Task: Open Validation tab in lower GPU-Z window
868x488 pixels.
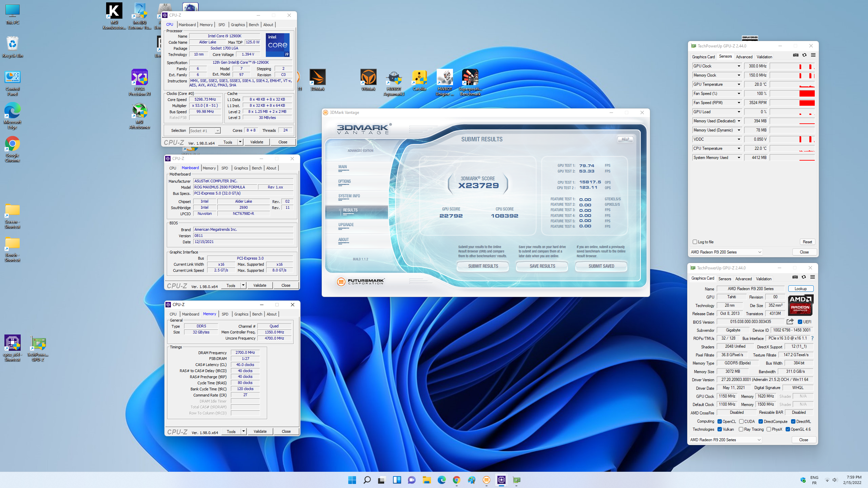Action: [764, 279]
